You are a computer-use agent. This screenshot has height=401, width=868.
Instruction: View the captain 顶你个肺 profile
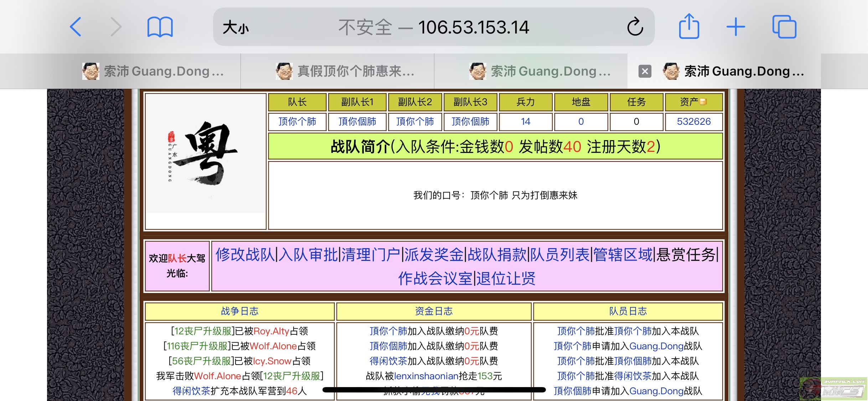297,122
